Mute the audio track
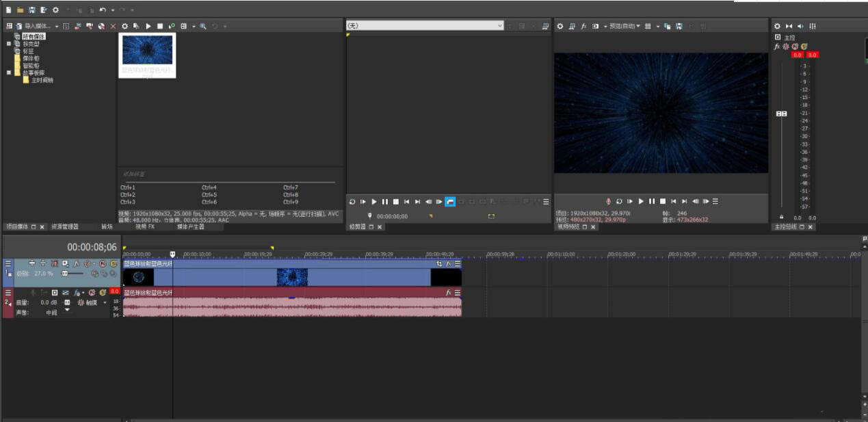The image size is (868, 422). tap(91, 294)
